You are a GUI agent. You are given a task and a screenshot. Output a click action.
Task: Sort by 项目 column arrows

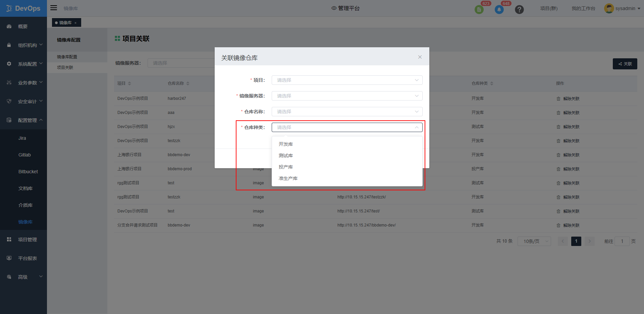(129, 83)
